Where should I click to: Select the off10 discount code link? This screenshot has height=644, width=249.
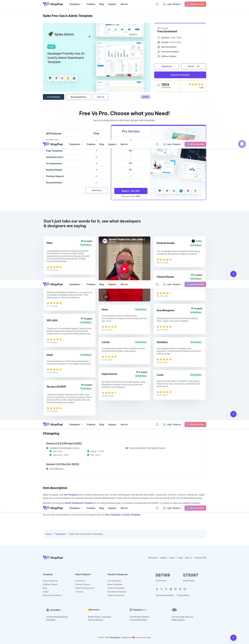[x=138, y=197]
